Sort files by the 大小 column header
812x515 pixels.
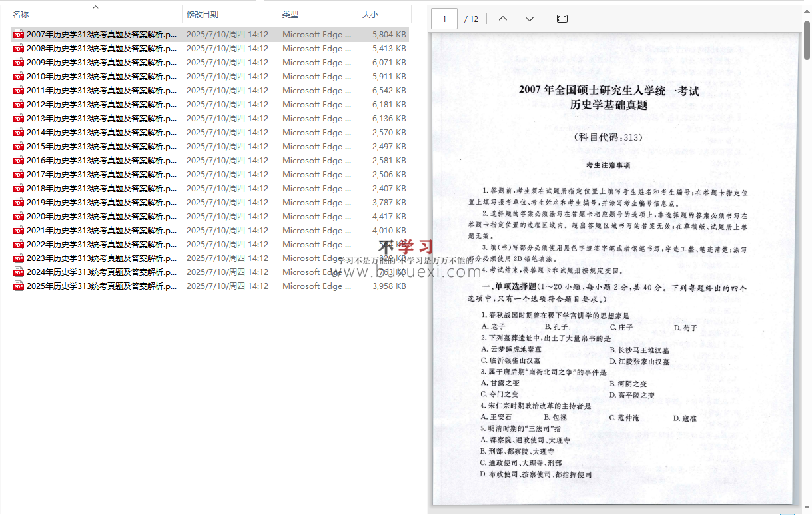(370, 14)
